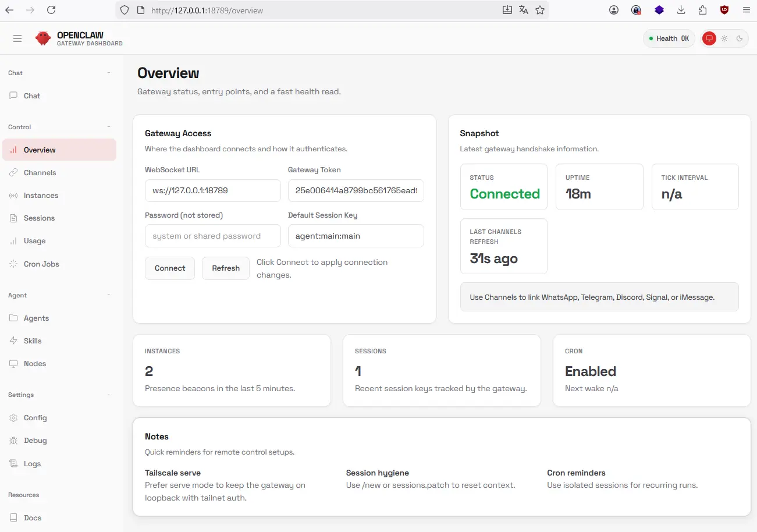The height and width of the screenshot is (532, 757).
Task: Collapse the Settings sidebar group
Action: point(109,395)
